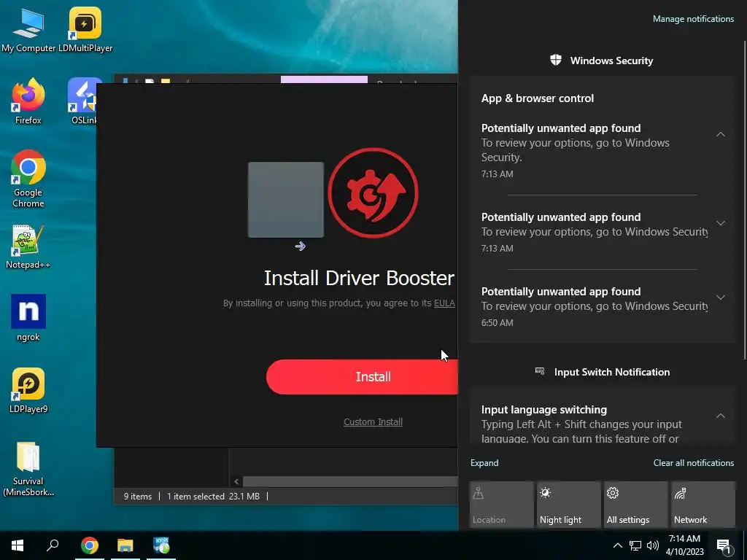Open the EULA link
This screenshot has width=747, height=560.
click(444, 303)
